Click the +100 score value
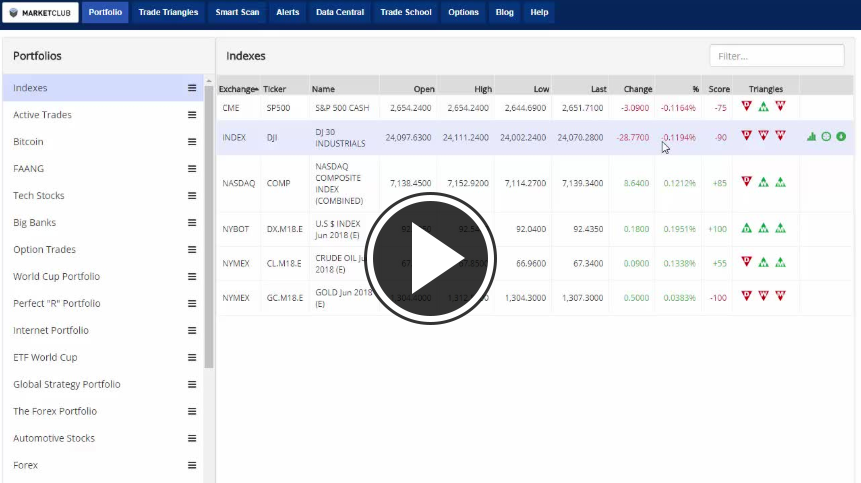 [x=717, y=229]
